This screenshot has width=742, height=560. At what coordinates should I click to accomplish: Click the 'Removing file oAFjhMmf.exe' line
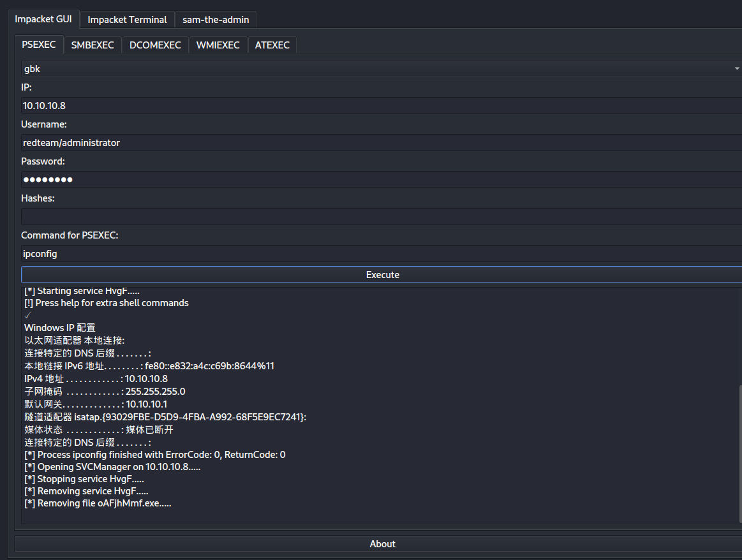[98, 504]
